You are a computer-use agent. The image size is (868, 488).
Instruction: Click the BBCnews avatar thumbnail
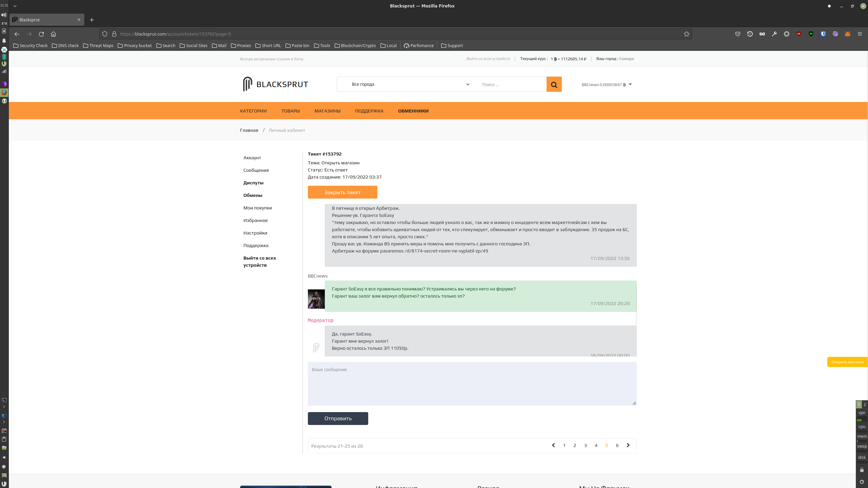coord(316,299)
